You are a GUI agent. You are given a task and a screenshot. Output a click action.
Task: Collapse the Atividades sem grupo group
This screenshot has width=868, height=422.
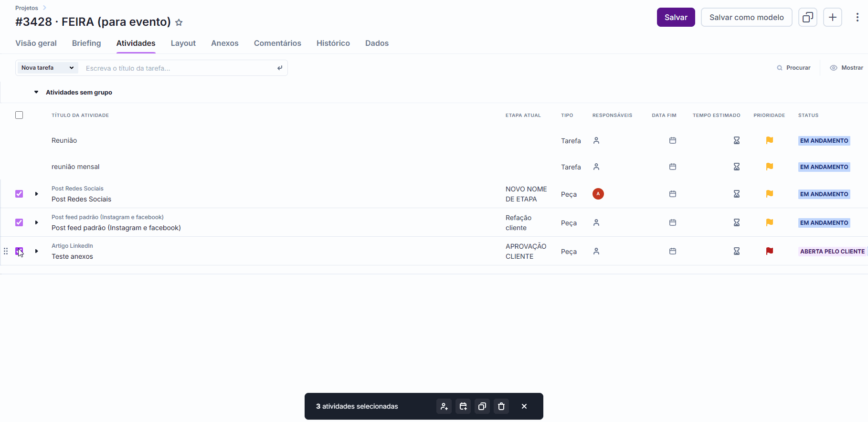36,92
